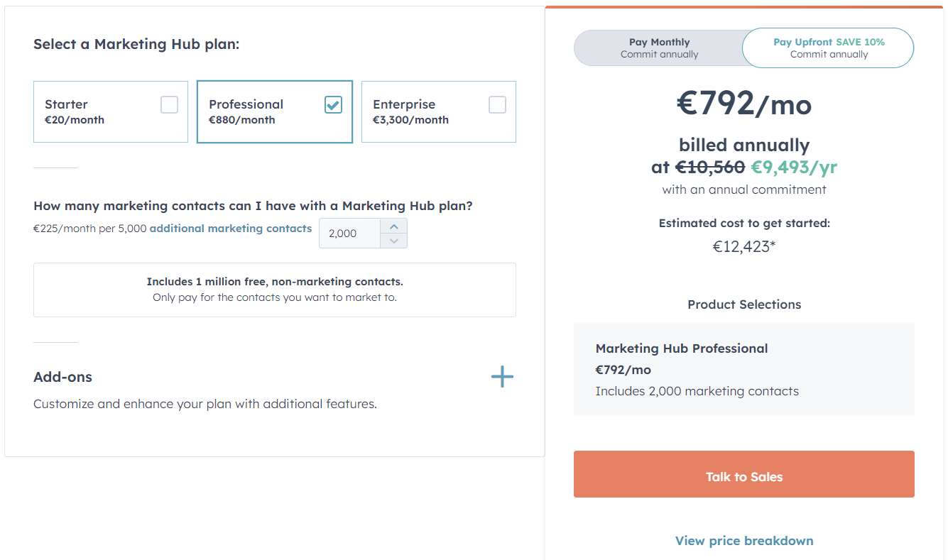Click the Enterprise €3,300/month plan card
Image resolution: width=948 pixels, height=560 pixels.
tap(438, 111)
